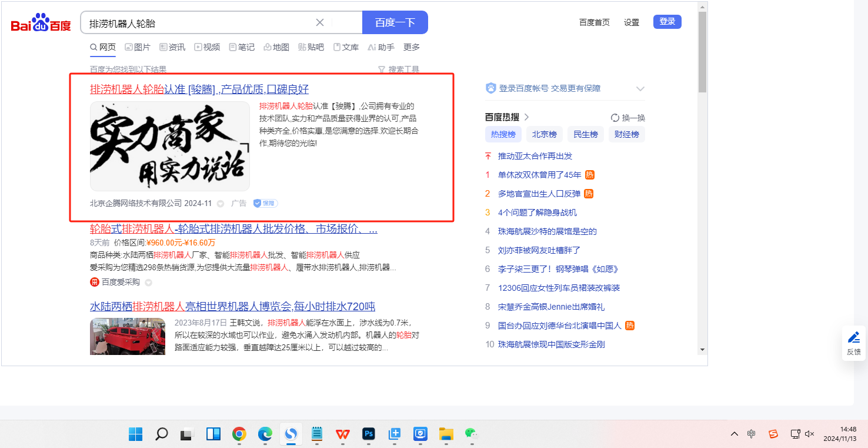Viewport: 868px width, 448px height.
Task: Open hot search 推动亚太合作再出发
Action: click(535, 156)
